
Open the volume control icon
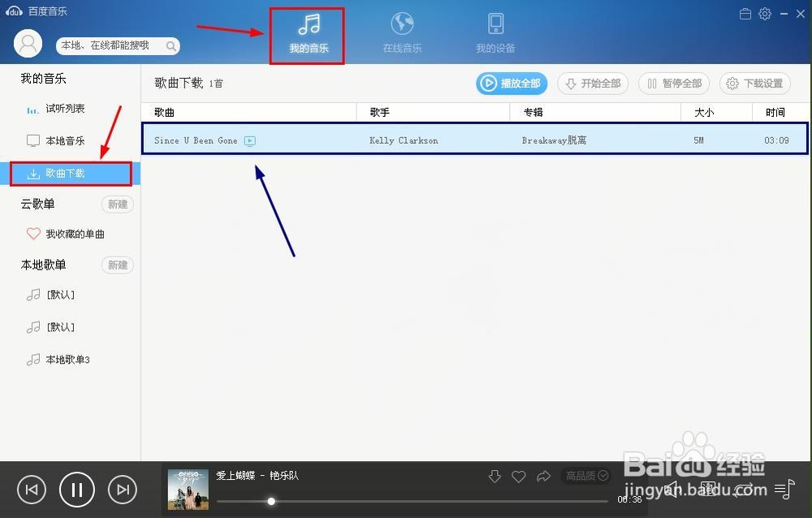point(671,490)
